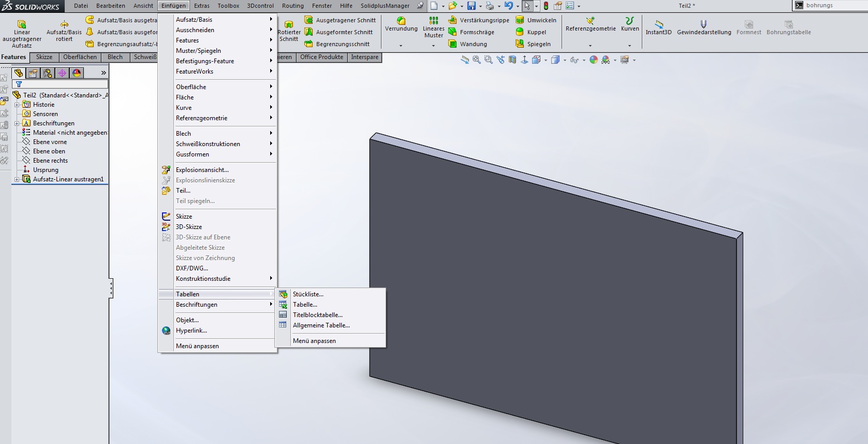The height and width of the screenshot is (444, 868).
Task: Click the Kuppel dome tool
Action: (x=531, y=32)
